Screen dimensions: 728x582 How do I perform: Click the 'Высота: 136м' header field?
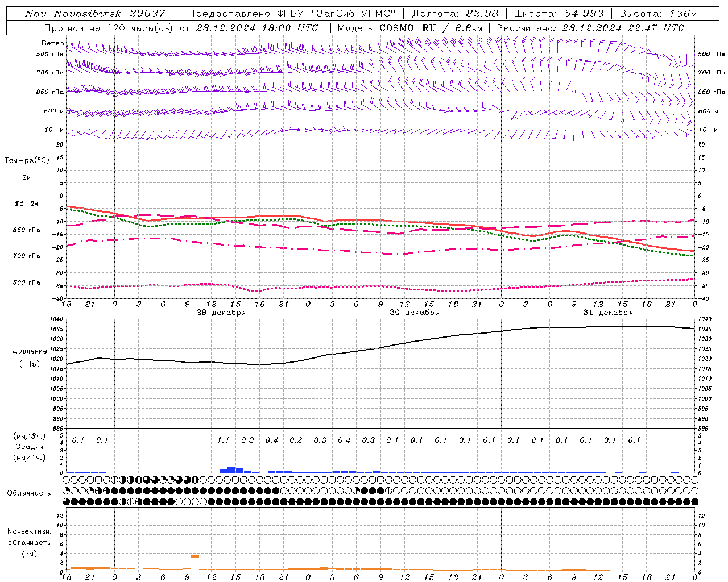point(658,14)
